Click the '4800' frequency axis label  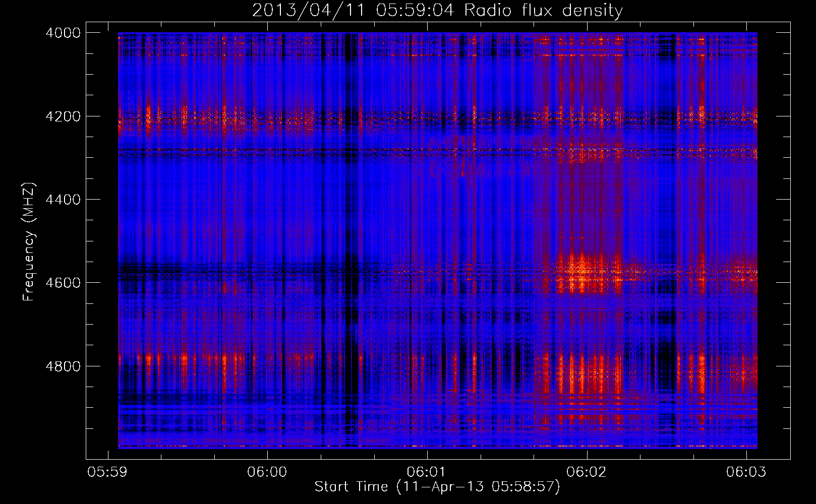pyautogui.click(x=63, y=366)
